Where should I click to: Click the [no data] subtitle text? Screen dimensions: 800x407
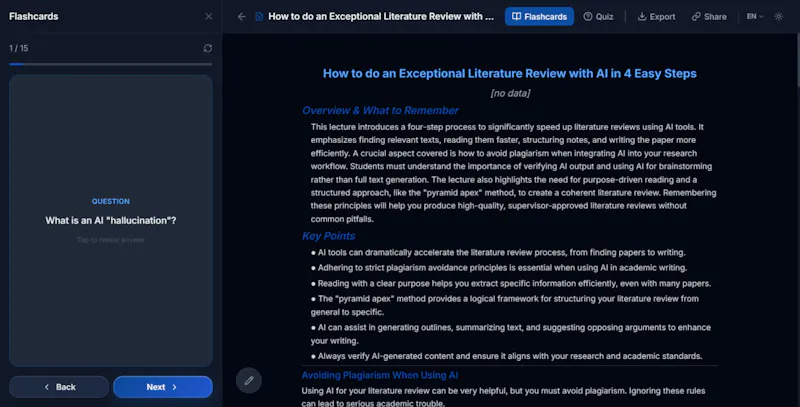pyautogui.click(x=510, y=93)
